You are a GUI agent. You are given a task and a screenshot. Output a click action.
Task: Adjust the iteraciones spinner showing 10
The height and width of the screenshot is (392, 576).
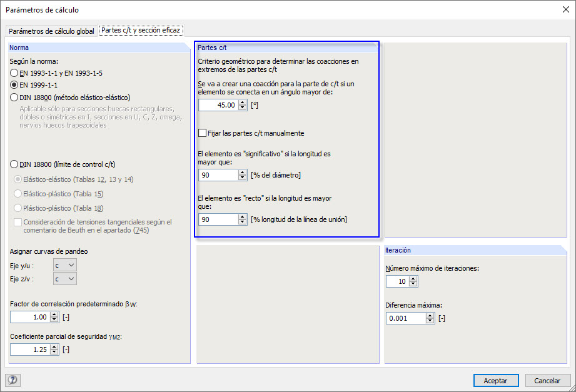pos(413,281)
